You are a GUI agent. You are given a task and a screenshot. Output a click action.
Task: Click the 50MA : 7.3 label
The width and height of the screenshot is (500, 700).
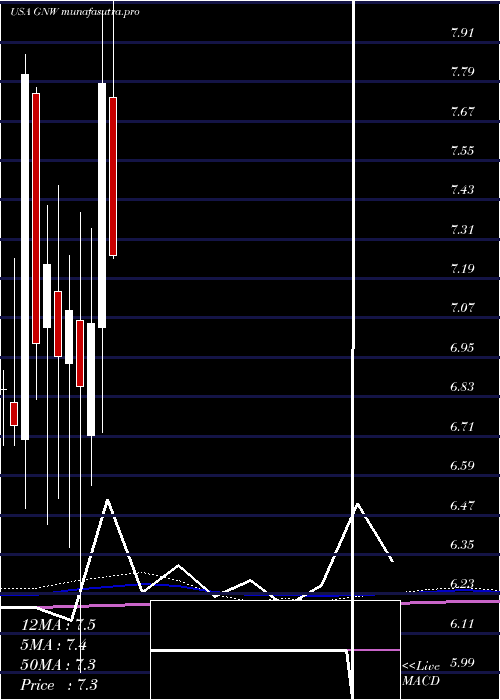pyautogui.click(x=58, y=665)
